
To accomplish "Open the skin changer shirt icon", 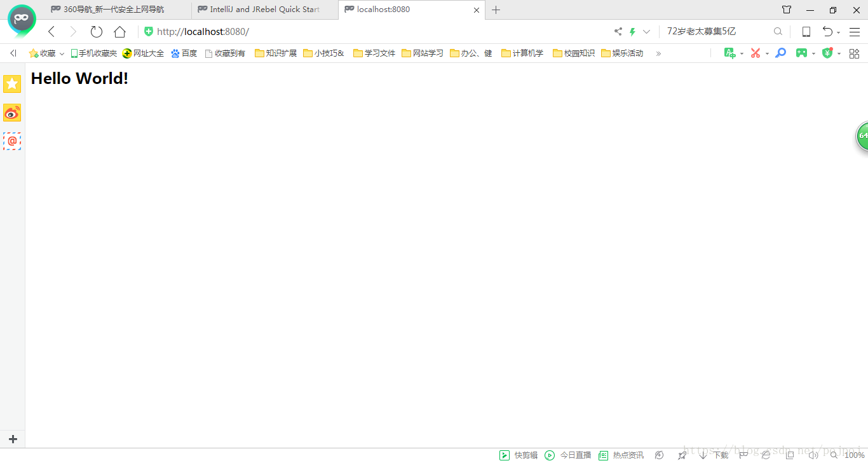I will tap(787, 10).
